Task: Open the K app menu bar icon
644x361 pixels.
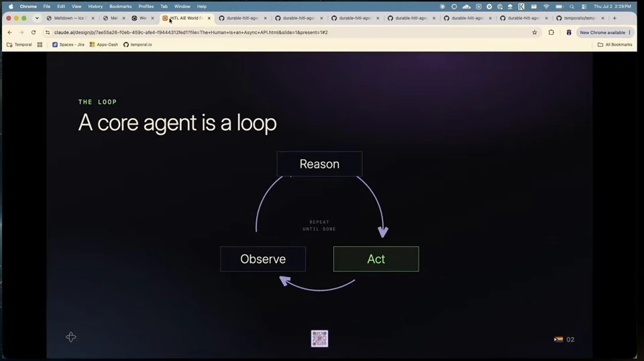Action: pos(521,7)
